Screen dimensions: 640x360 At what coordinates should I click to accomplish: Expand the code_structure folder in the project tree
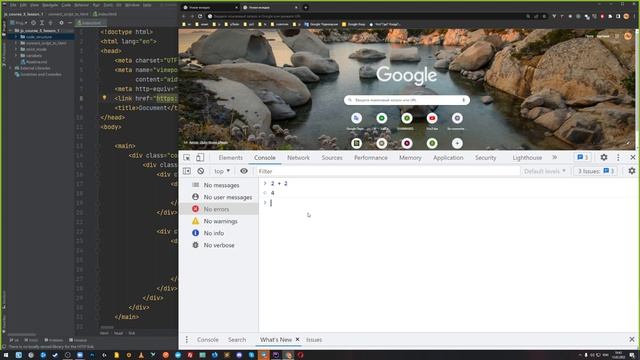point(16,37)
